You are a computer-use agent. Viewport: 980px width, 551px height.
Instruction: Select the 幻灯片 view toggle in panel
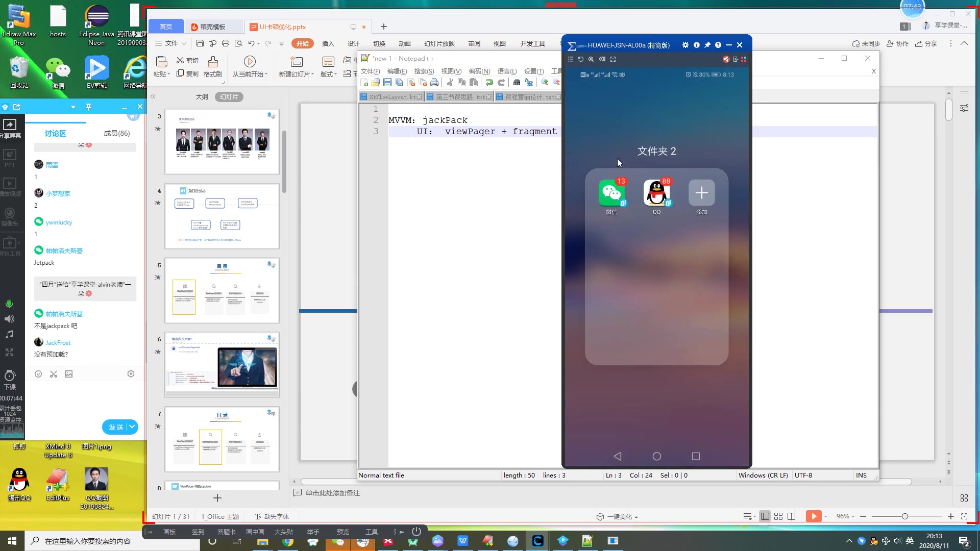(229, 97)
